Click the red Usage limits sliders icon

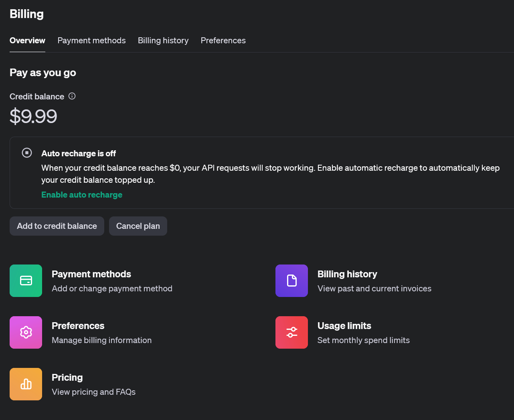pyautogui.click(x=291, y=332)
